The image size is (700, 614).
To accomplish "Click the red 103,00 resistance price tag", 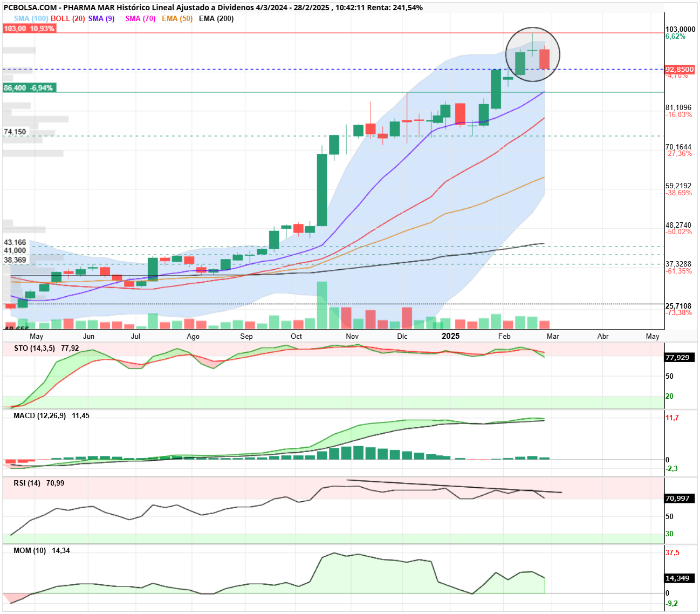I will click(x=29, y=29).
